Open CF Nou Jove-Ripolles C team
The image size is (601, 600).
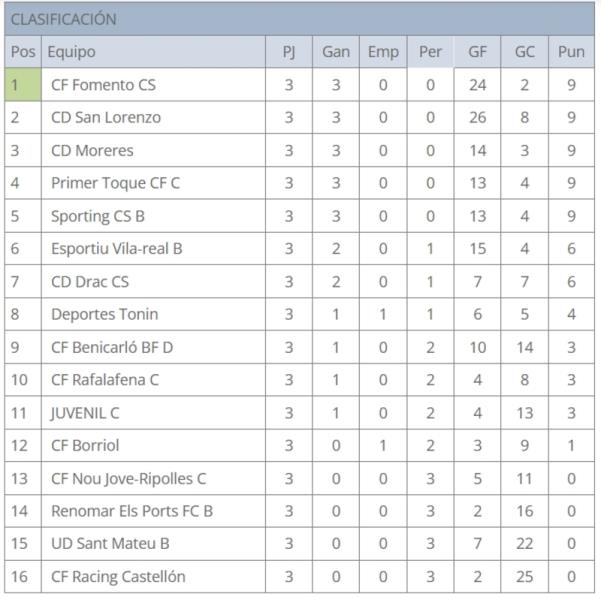[x=129, y=478]
